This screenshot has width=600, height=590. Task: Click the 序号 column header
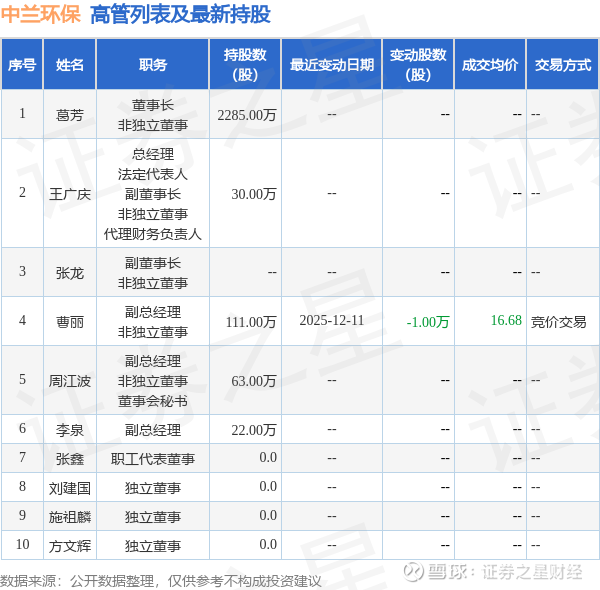click(x=22, y=65)
